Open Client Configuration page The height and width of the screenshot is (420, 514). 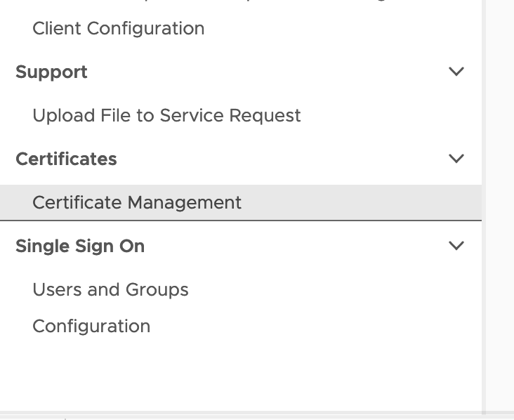pyautogui.click(x=118, y=29)
